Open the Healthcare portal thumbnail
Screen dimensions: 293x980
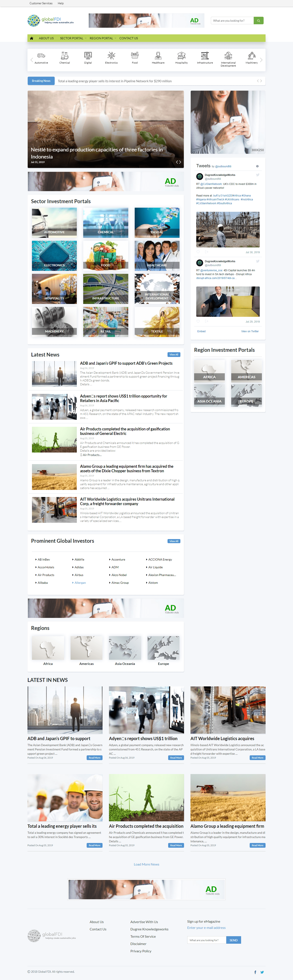coord(157,256)
